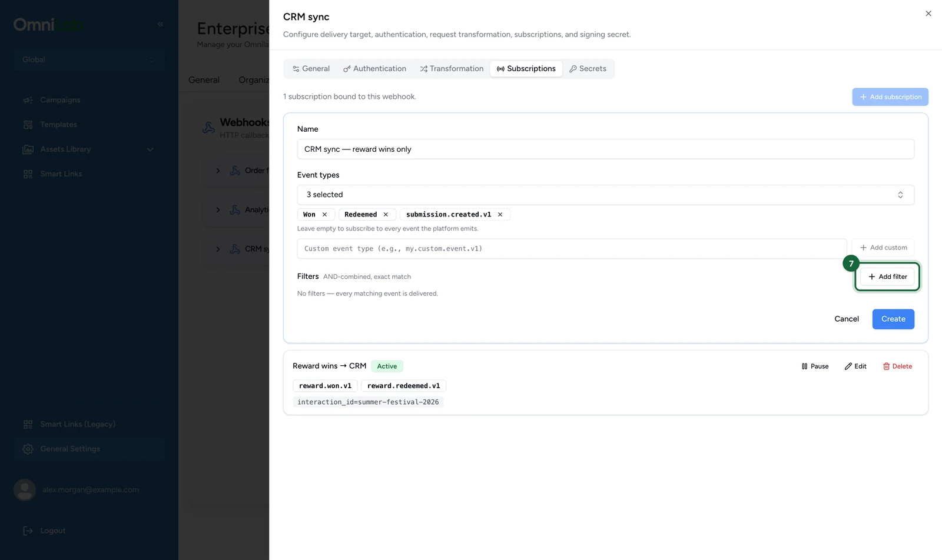Expand the Assets Library chevron

coord(150,149)
